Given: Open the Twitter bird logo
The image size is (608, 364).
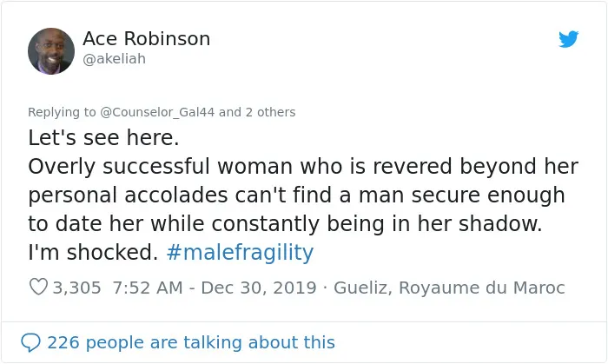Looking at the screenshot, I should [568, 39].
